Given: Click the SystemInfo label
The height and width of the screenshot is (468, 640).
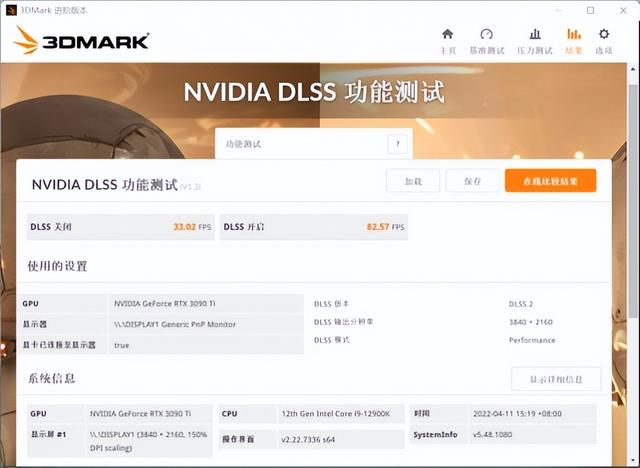Looking at the screenshot, I should pyautogui.click(x=435, y=435).
